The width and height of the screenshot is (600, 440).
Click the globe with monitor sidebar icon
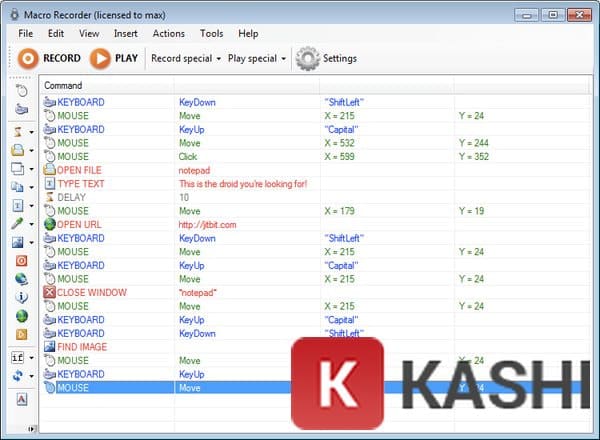[21, 279]
